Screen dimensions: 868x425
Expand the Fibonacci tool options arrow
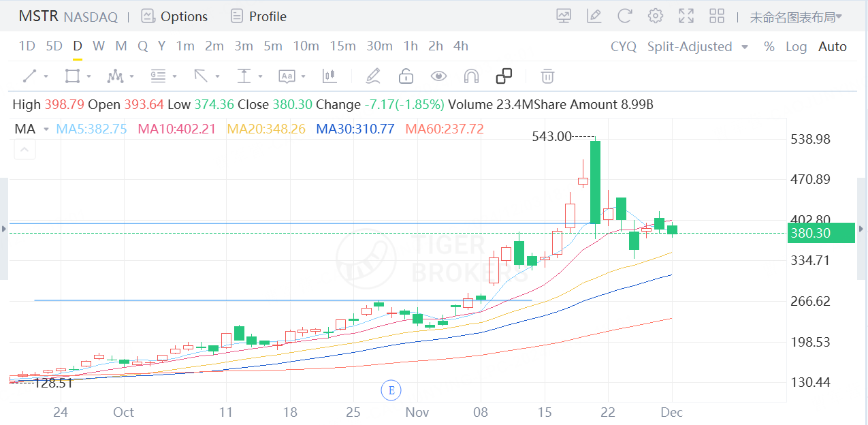click(x=175, y=77)
